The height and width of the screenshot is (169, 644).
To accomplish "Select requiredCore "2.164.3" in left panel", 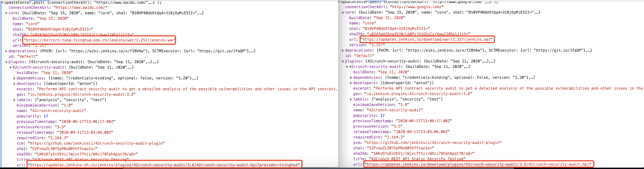I will click(58, 138).
